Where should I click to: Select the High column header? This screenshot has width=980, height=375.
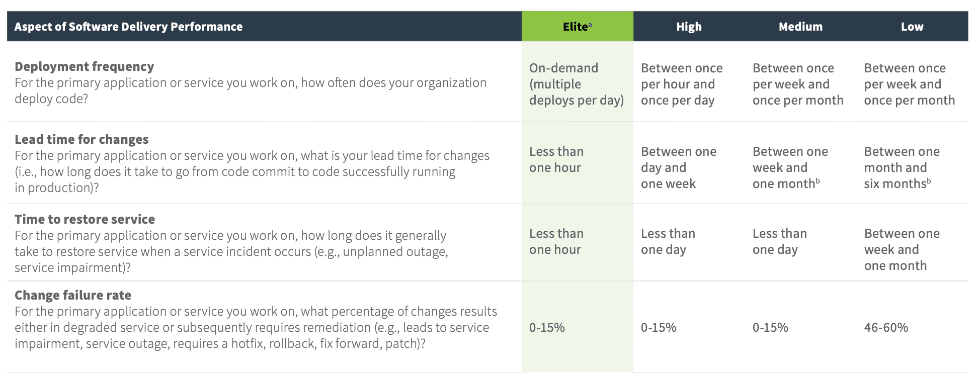(x=689, y=27)
